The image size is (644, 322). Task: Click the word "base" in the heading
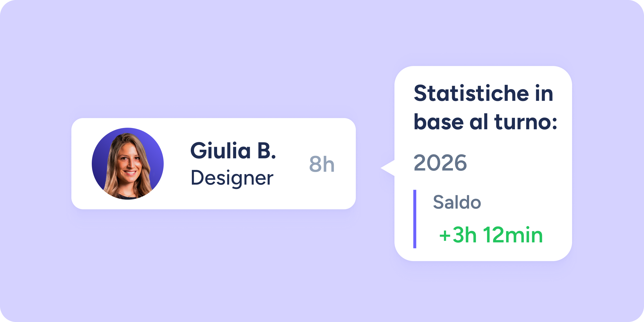pyautogui.click(x=439, y=122)
